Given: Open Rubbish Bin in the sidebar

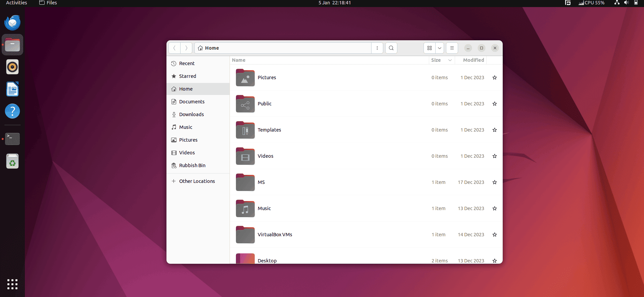Looking at the screenshot, I should (x=198, y=165).
